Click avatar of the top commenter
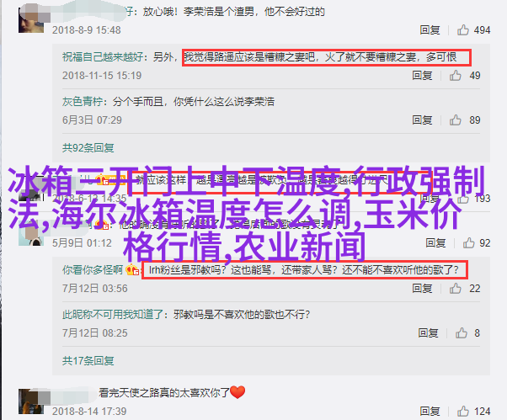 (x=30, y=20)
